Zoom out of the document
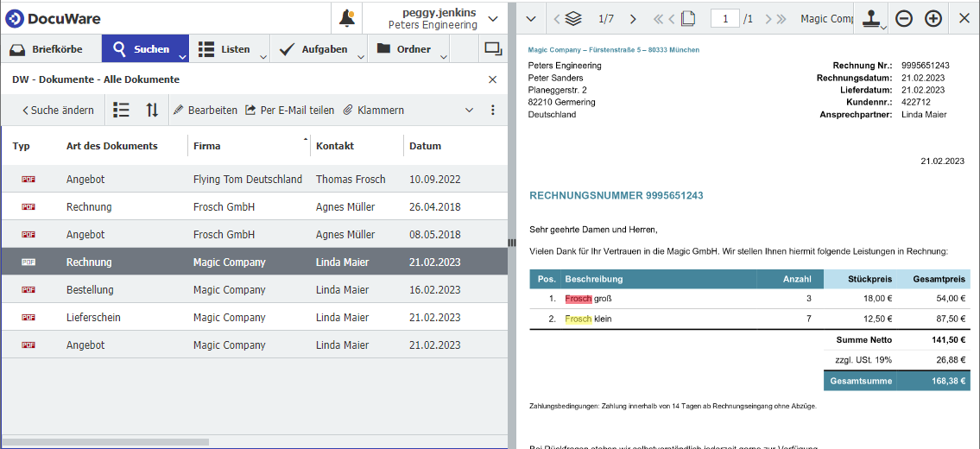Viewport: 980px width, 449px height. pos(904,19)
